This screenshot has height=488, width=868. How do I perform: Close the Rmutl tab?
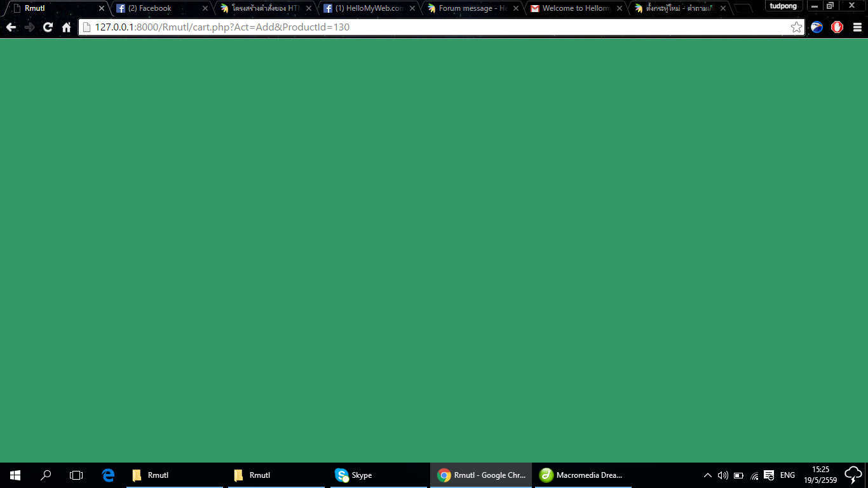click(x=101, y=8)
